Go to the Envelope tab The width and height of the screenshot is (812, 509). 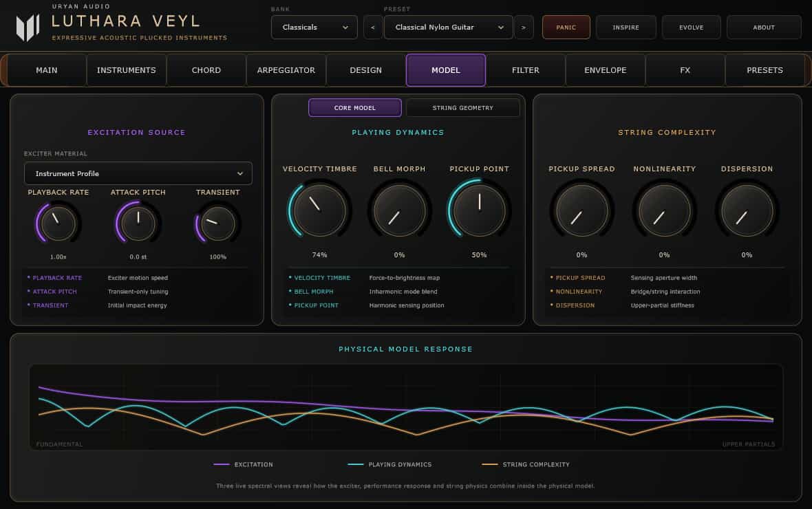(x=606, y=70)
